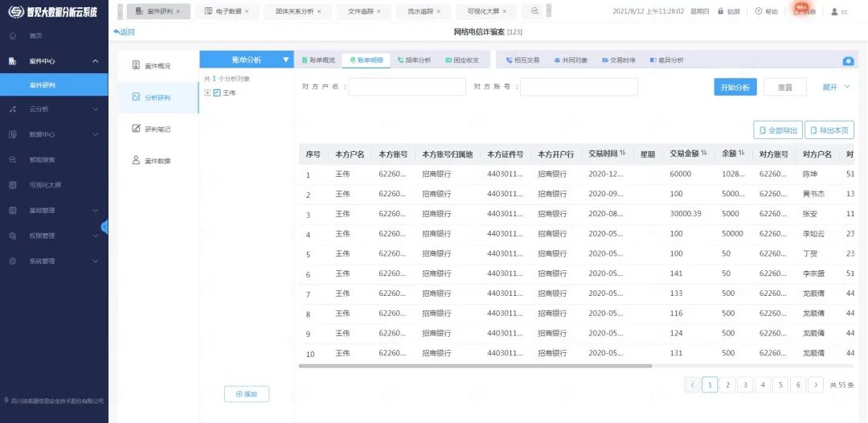Shift top tabs left with arrow
This screenshot has height=423, width=868.
click(120, 11)
